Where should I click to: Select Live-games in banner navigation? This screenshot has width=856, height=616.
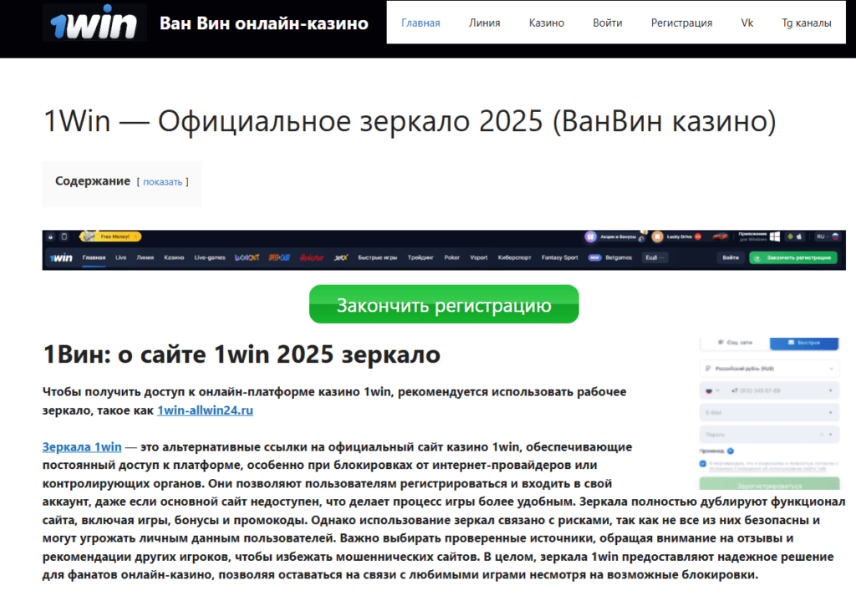coord(210,257)
